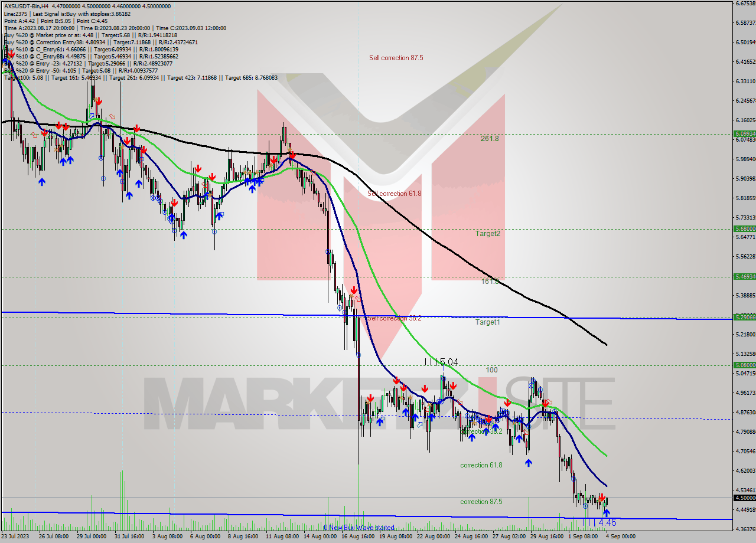This screenshot has width=756, height=543.
Task: Click the 'Point A:4.42' text
Action: 19,21
